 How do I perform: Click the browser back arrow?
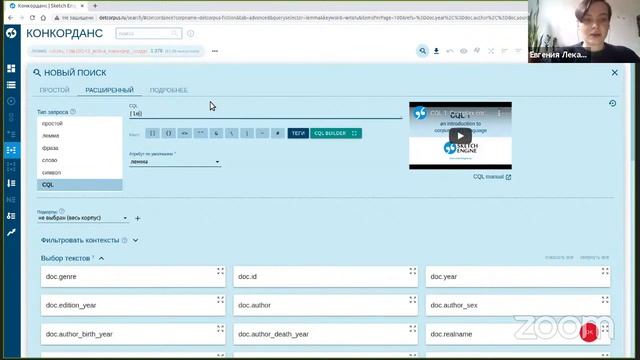click(x=11, y=18)
